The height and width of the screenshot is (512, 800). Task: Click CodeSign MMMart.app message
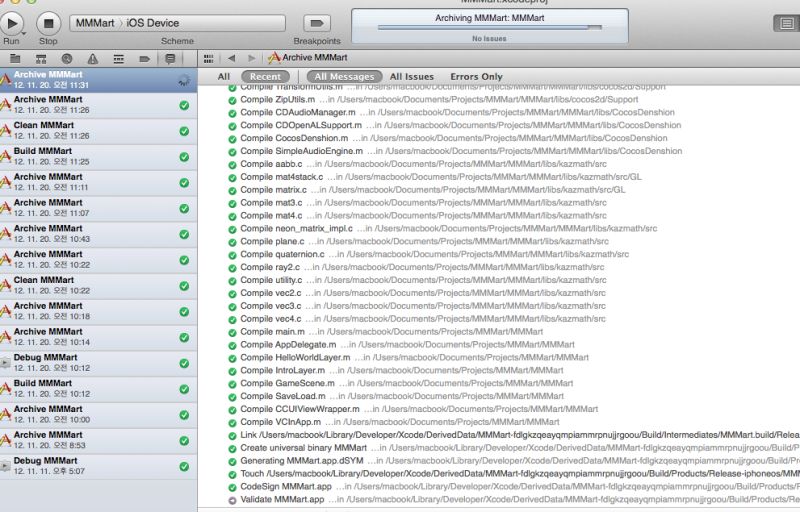[514, 487]
